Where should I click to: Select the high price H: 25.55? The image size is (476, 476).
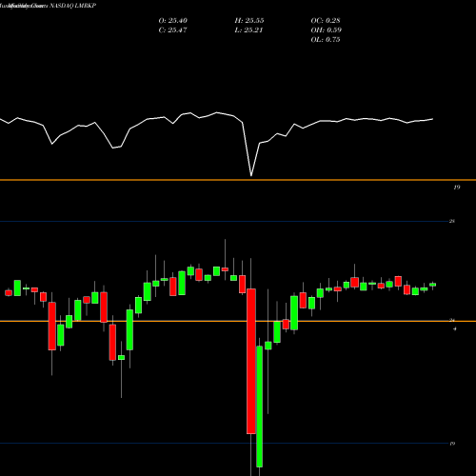click(x=249, y=21)
